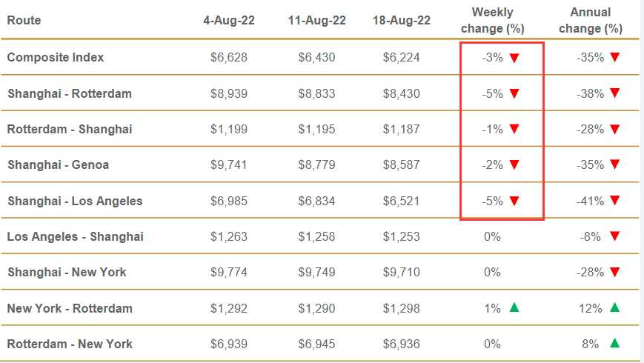
Task: Click the $6,224 Composite Index 18-Aug value
Action: point(402,58)
